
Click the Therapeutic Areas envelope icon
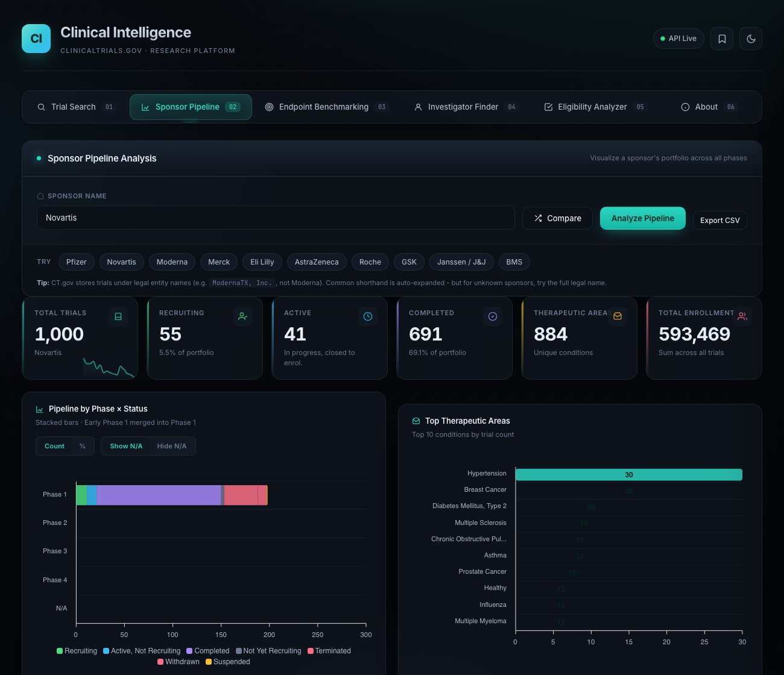tap(618, 316)
